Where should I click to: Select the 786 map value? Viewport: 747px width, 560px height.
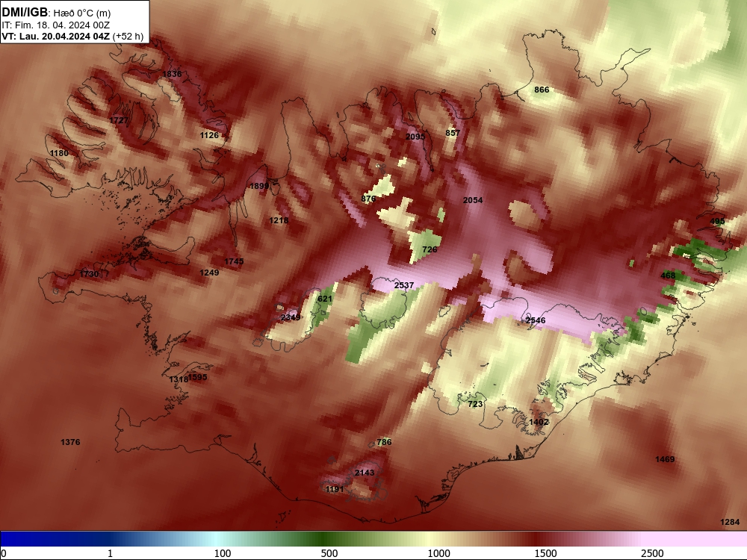point(384,442)
